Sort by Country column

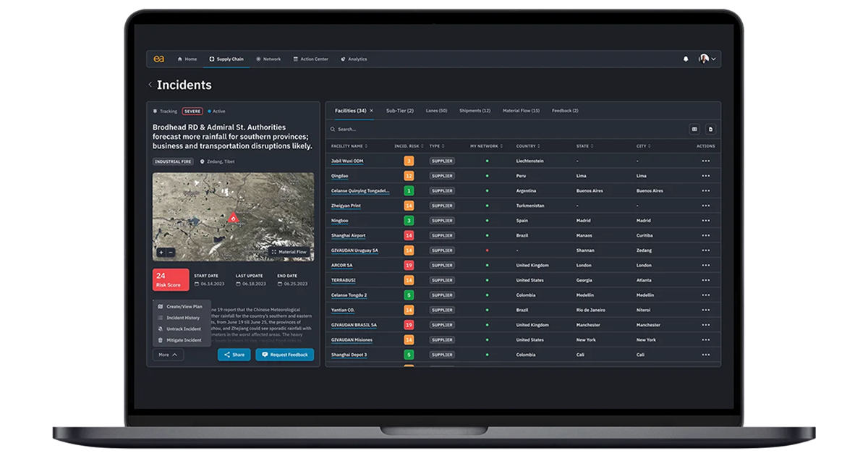(527, 146)
